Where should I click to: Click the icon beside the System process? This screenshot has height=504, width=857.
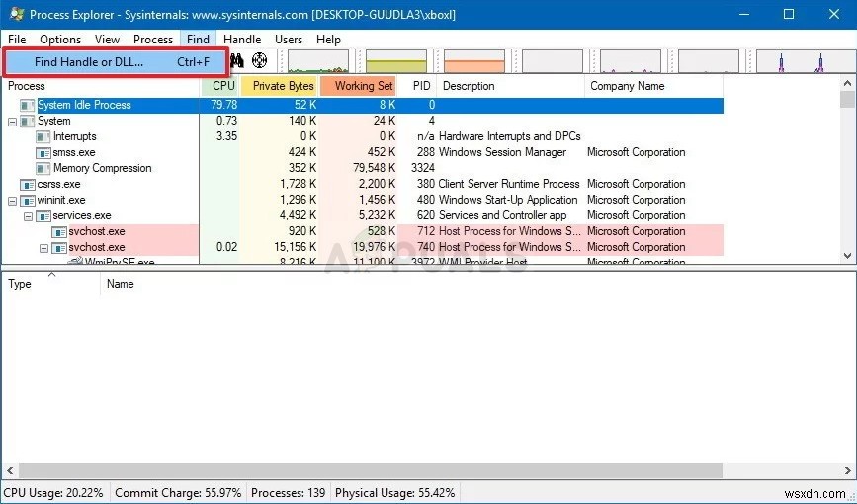point(28,121)
